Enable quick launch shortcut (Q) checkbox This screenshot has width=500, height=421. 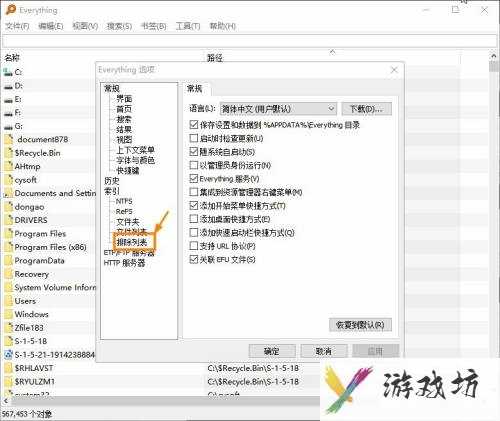(x=194, y=232)
